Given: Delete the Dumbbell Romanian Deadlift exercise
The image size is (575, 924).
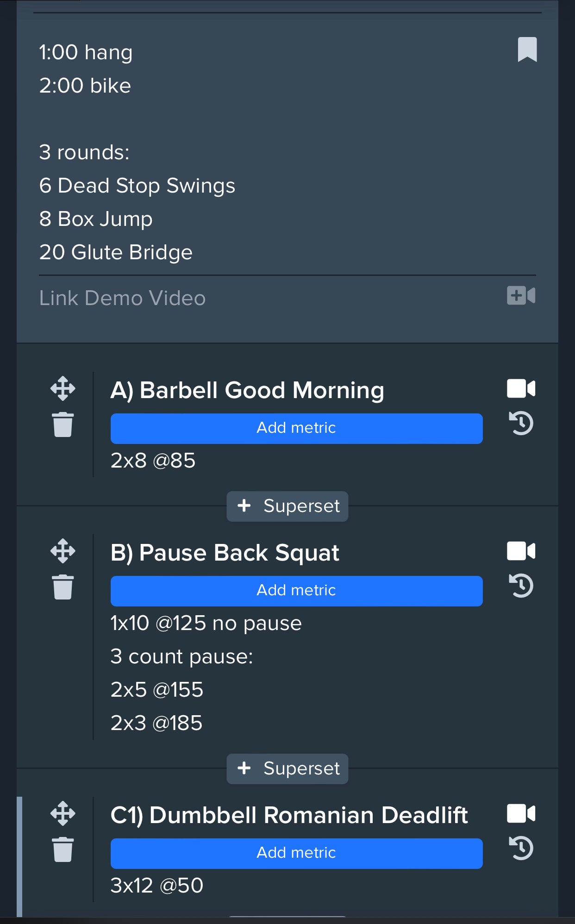Looking at the screenshot, I should [x=63, y=849].
